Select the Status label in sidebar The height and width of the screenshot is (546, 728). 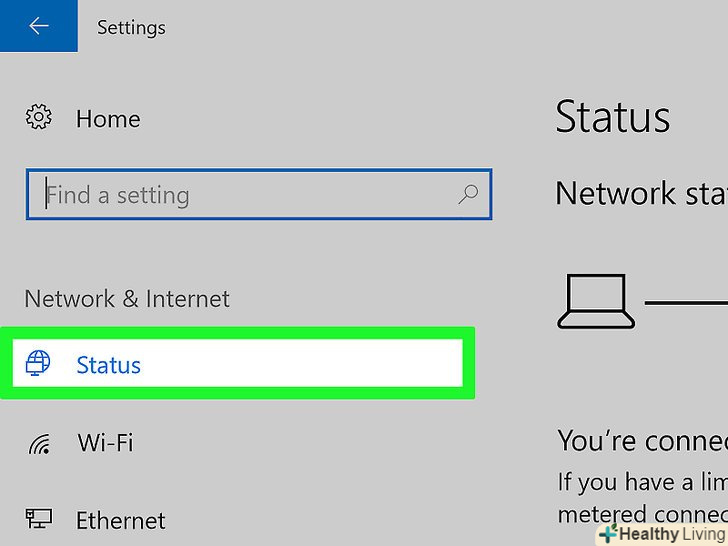[x=108, y=365]
